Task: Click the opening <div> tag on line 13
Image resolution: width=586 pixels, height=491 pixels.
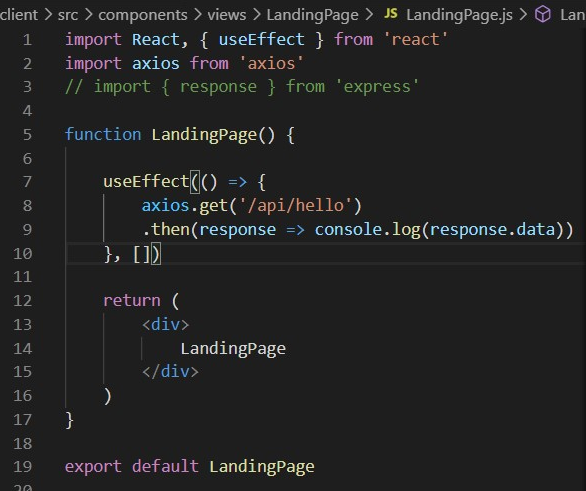Action: (x=166, y=324)
